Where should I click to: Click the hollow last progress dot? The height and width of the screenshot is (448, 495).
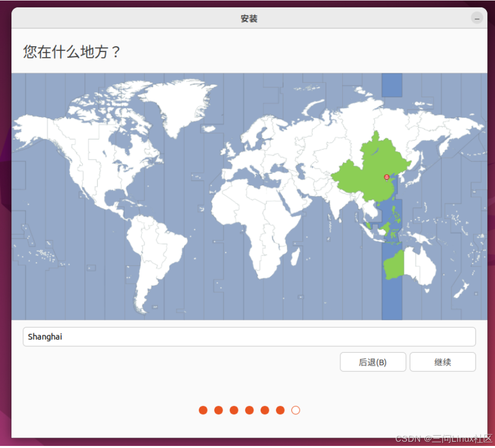(296, 410)
